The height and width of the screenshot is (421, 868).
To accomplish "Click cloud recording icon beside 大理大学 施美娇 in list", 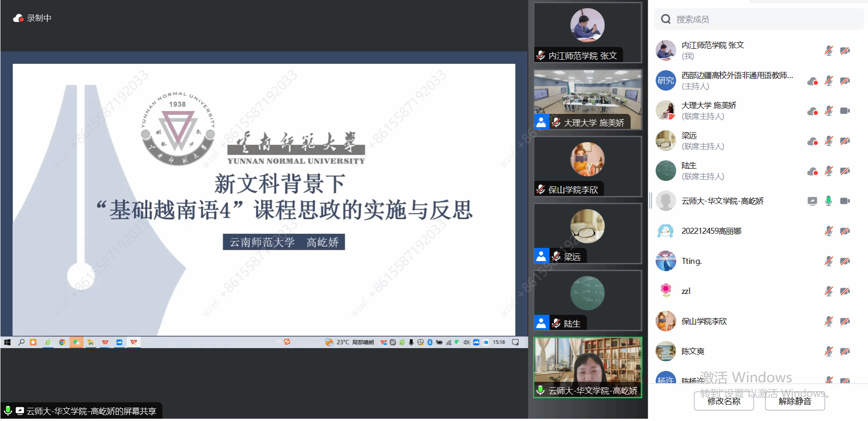I will coord(812,111).
